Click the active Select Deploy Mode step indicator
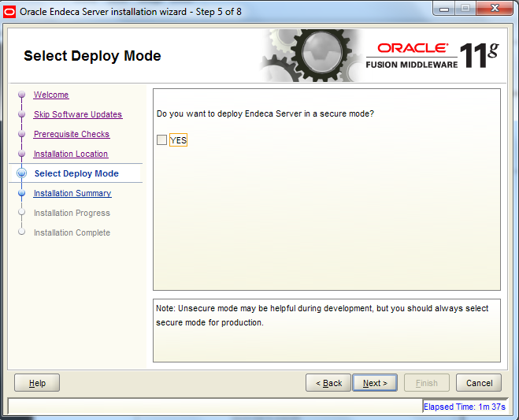This screenshot has height=420, width=519. tap(21, 174)
